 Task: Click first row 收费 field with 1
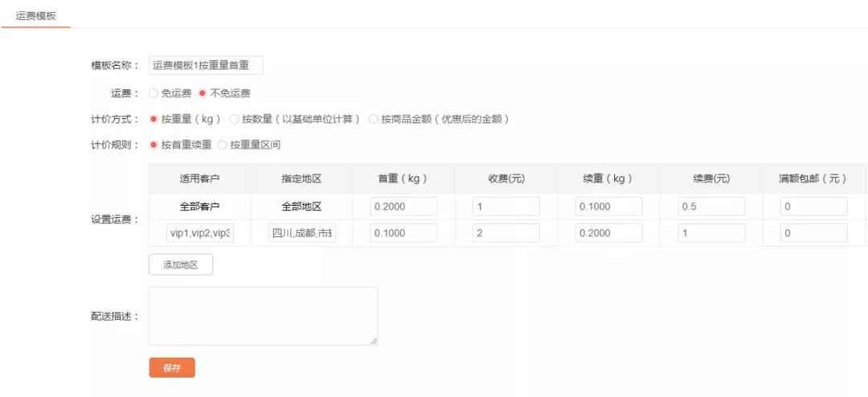pyautogui.click(x=506, y=207)
